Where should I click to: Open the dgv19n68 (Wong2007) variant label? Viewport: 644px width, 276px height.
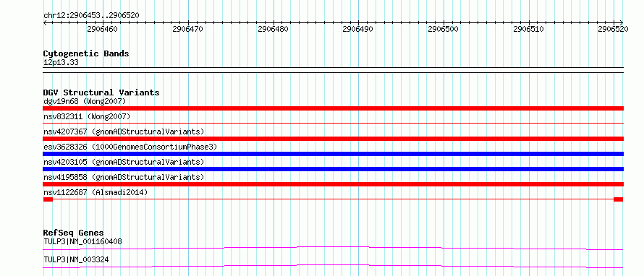coord(85,101)
